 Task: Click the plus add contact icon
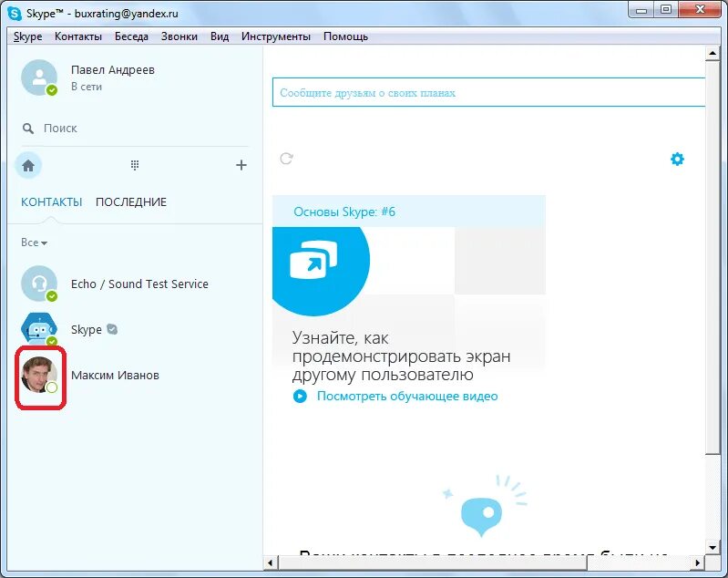(x=241, y=165)
